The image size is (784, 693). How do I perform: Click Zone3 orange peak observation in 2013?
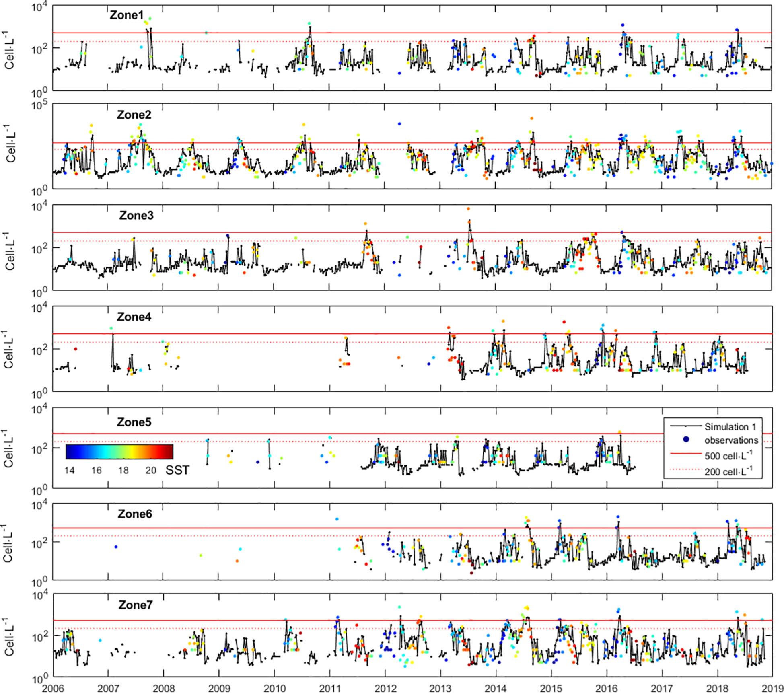pyautogui.click(x=468, y=209)
